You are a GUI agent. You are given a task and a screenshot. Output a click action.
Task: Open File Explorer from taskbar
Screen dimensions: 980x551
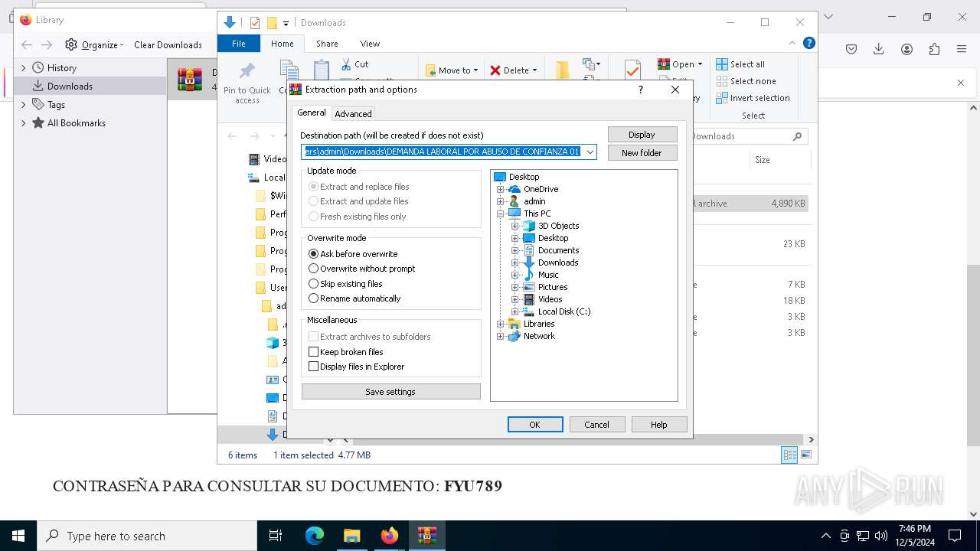[x=352, y=536]
